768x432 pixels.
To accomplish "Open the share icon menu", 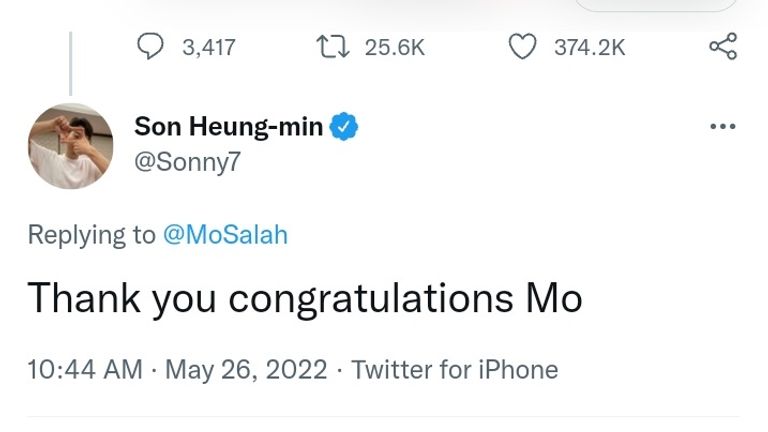I will pyautogui.click(x=722, y=46).
